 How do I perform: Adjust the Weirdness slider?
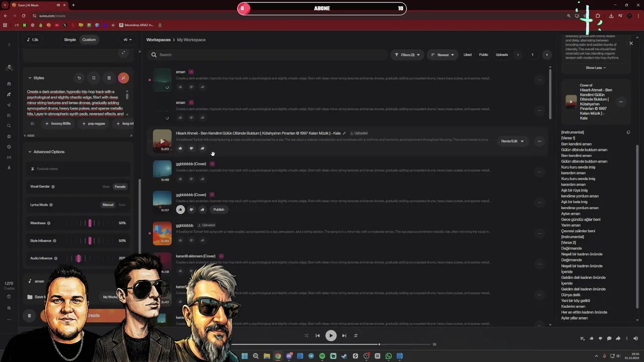(90, 223)
